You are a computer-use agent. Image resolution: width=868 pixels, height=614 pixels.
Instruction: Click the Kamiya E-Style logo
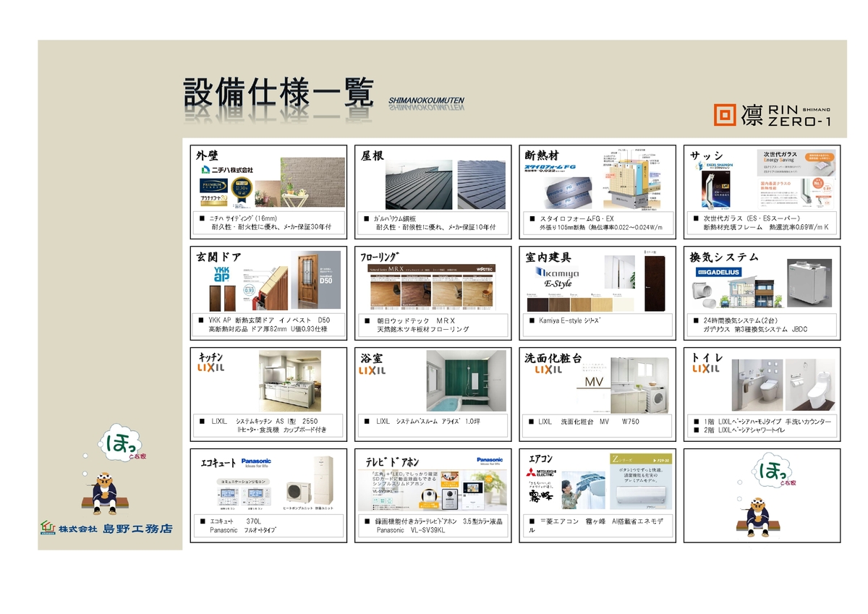pyautogui.click(x=558, y=277)
